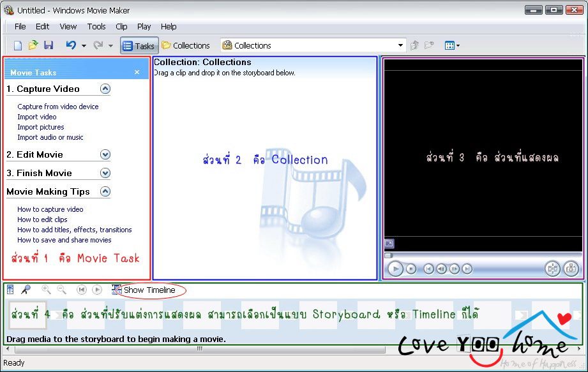Switch the preview monitor to full screen
Screen dimensions: 588x372
[389, 244]
